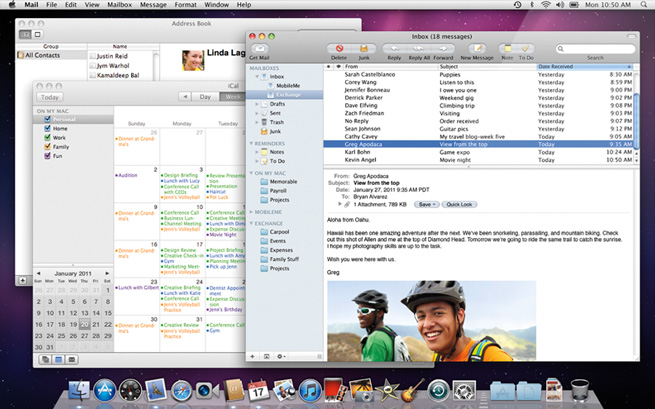Toggle the envelope notifications button in iCal
The height and width of the screenshot is (409, 655).
pos(72,359)
